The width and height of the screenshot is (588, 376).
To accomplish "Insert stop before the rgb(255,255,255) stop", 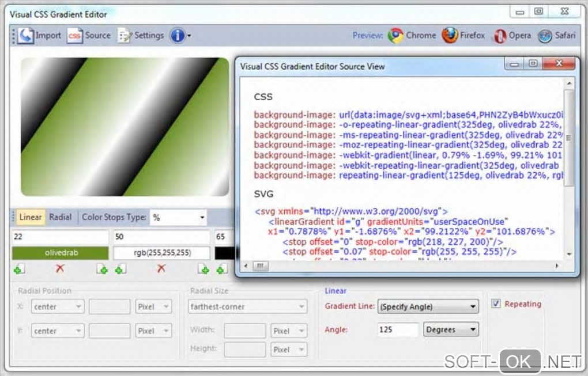I will (120, 268).
